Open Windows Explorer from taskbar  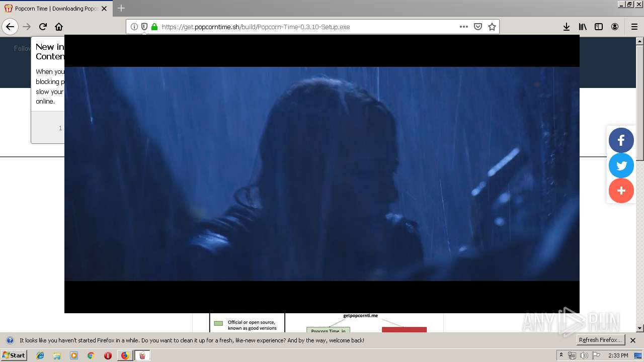(x=57, y=355)
